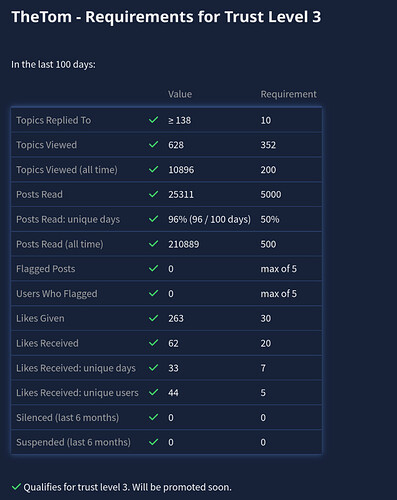Click the green check next to Flagged Posts
Viewport: 397px width, 500px height.
point(153,268)
